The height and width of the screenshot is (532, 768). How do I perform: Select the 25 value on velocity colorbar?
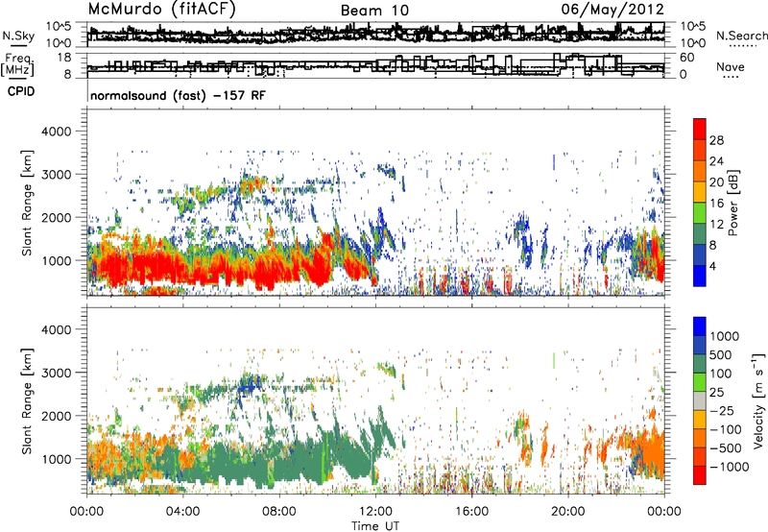(x=716, y=393)
